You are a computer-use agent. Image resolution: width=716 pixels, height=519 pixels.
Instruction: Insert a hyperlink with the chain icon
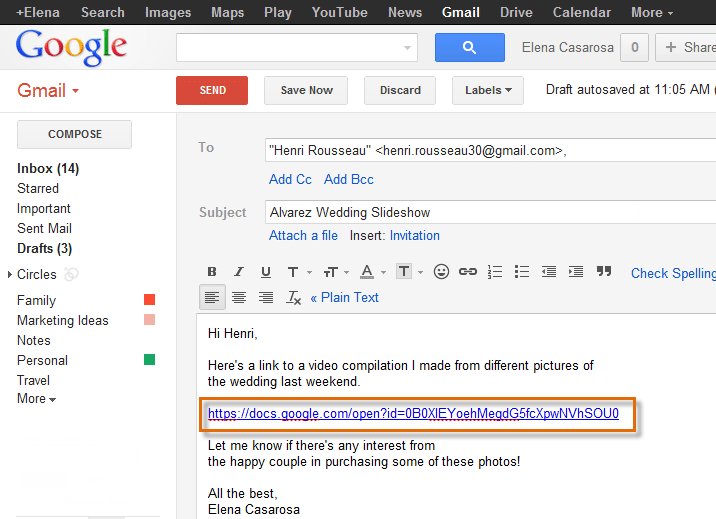tap(468, 272)
